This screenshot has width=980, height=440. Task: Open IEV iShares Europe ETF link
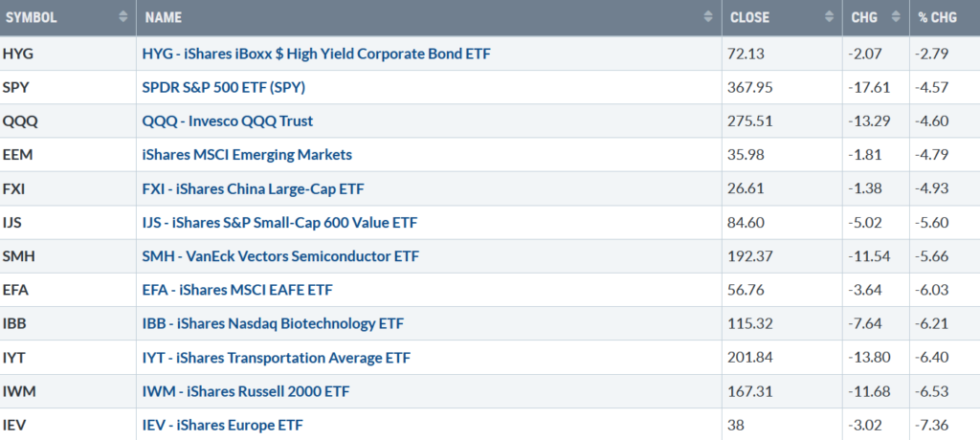222,426
